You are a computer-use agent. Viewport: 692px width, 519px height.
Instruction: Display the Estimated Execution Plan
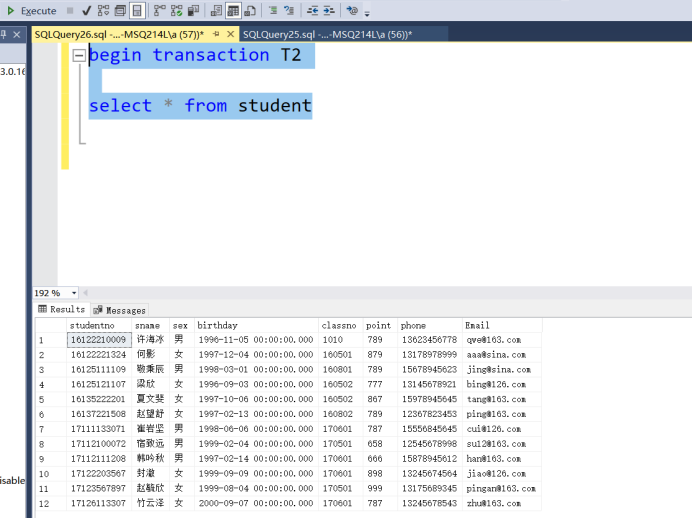[x=103, y=11]
